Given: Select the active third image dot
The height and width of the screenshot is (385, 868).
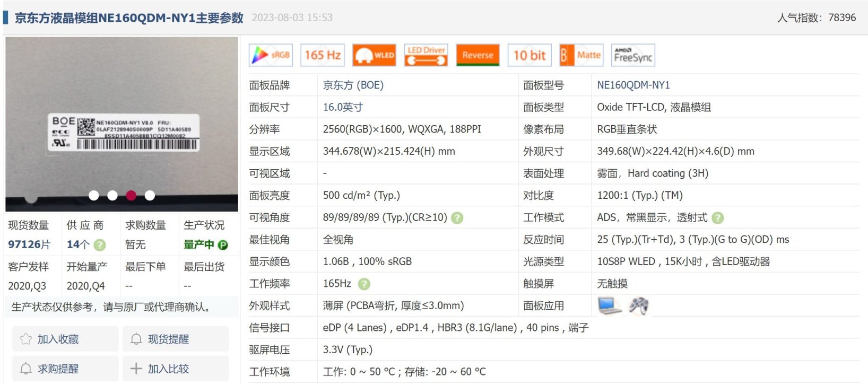Looking at the screenshot, I should click(x=131, y=196).
